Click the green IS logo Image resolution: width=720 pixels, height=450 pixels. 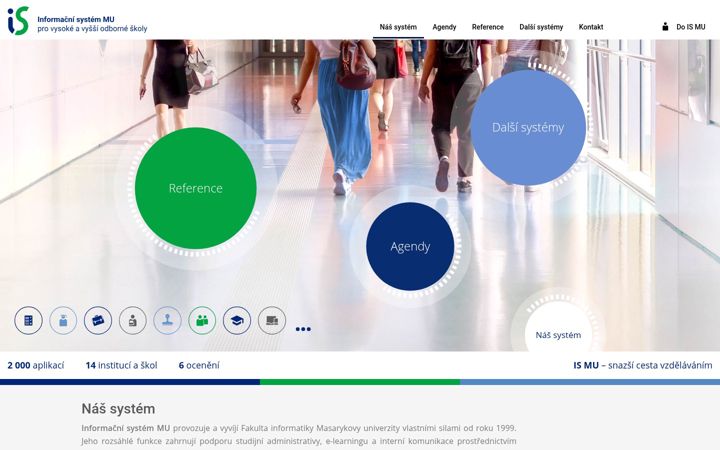coord(18,21)
